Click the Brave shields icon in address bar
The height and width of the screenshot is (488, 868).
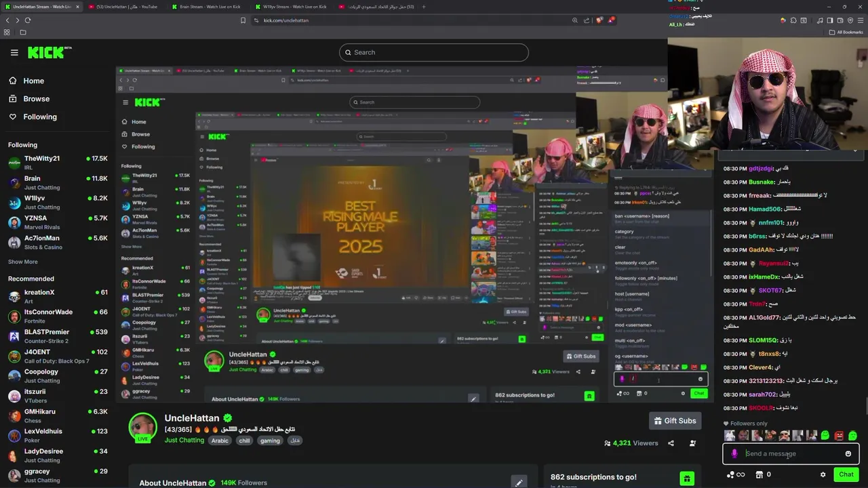(x=599, y=20)
